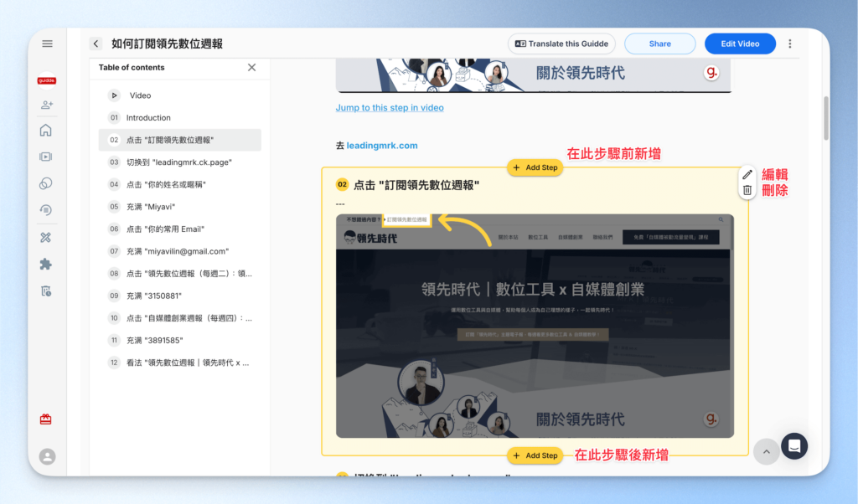Click the Edit Video button
The height and width of the screenshot is (504, 858).
(x=740, y=44)
